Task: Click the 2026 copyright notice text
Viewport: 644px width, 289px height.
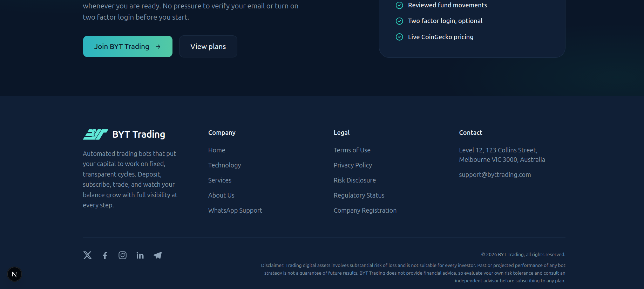Action: (x=523, y=254)
